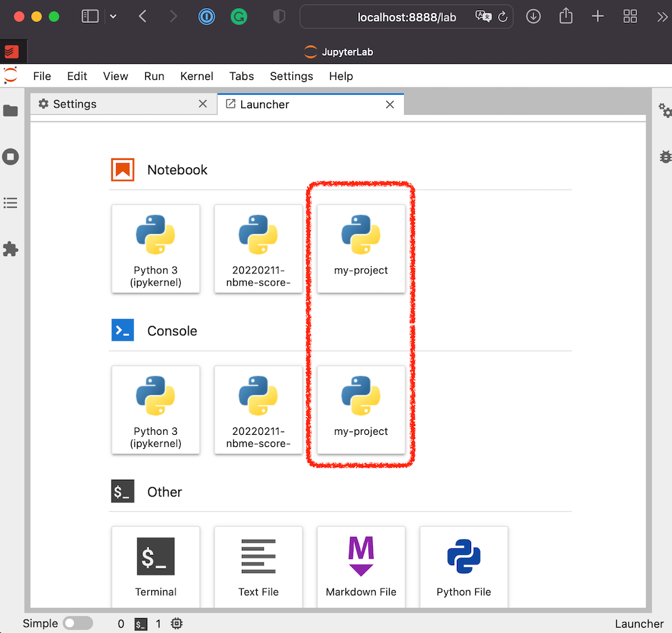
Task: Launch Python 3 (ipykernel) notebook
Action: (x=156, y=249)
